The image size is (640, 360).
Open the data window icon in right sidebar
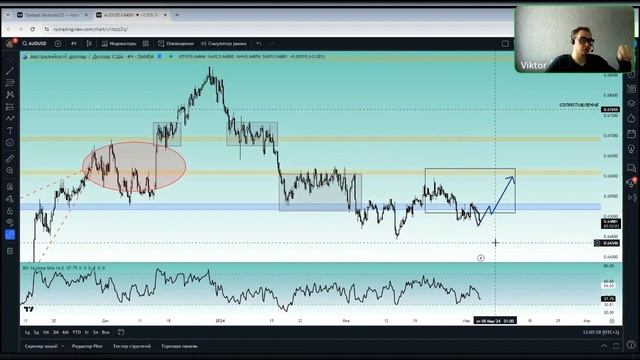[x=631, y=89]
